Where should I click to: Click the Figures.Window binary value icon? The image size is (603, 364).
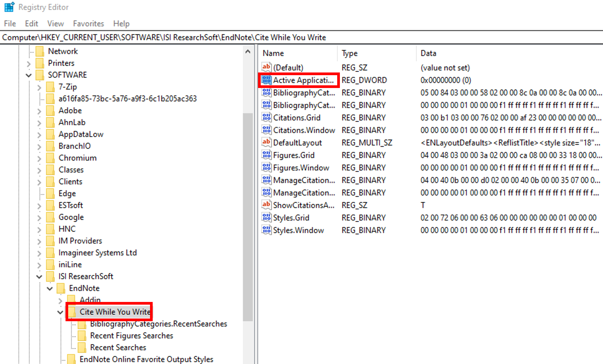click(x=267, y=167)
